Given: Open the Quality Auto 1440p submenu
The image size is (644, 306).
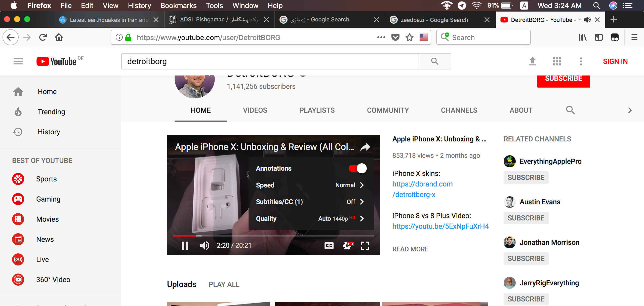Looking at the screenshot, I should tap(311, 219).
